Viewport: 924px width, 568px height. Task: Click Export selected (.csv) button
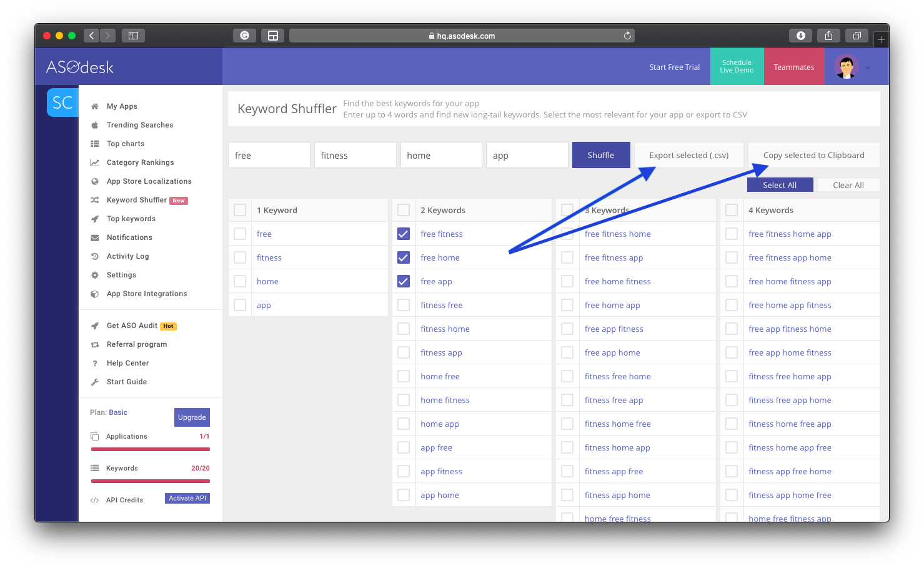tap(689, 155)
